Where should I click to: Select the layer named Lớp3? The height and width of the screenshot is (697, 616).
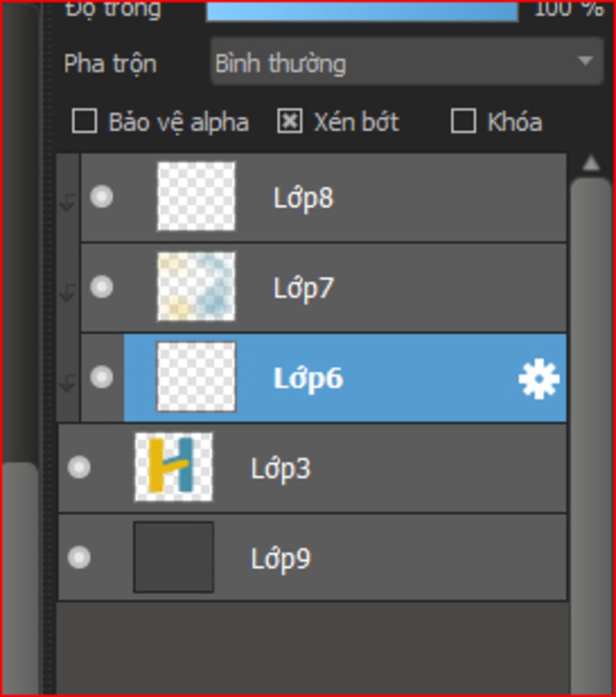pyautogui.click(x=280, y=468)
